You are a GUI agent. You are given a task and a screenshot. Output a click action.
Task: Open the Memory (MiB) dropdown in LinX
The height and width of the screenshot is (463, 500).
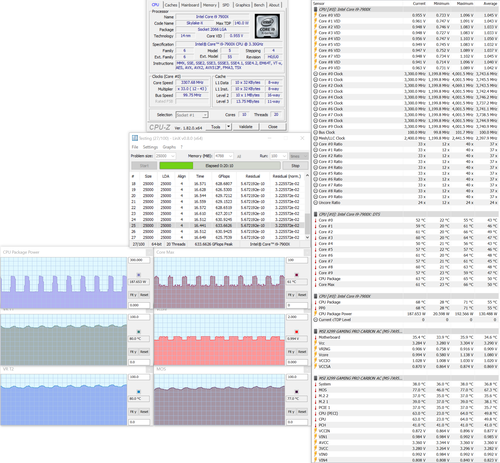point(224,156)
